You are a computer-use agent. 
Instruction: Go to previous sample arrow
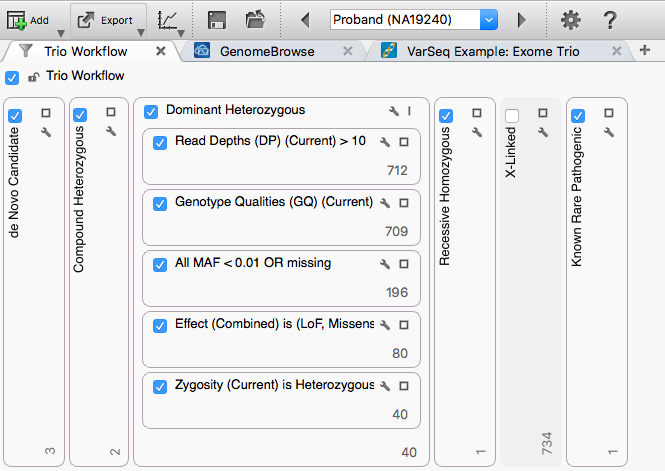pyautogui.click(x=305, y=20)
